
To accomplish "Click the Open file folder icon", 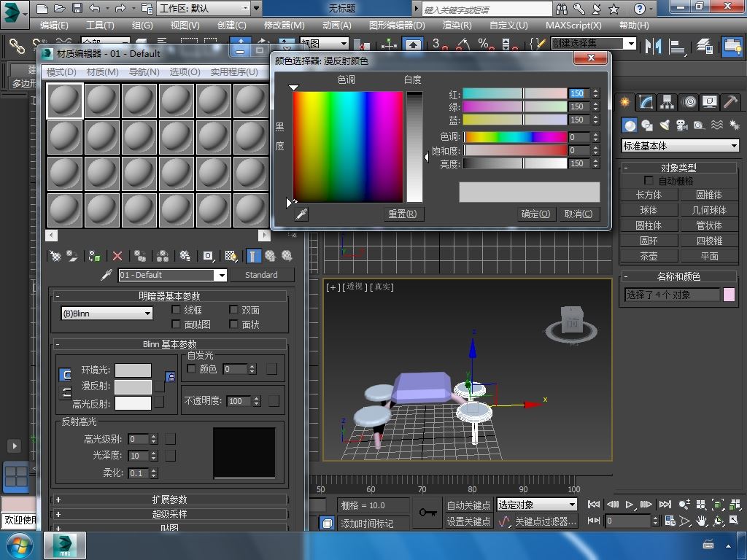I will pos(60,9).
